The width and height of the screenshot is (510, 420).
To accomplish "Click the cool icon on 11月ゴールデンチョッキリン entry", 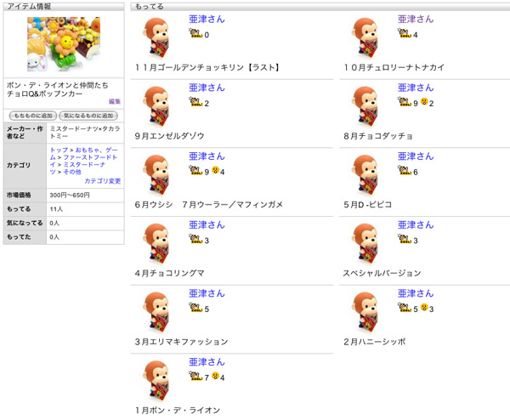I will pyautogui.click(x=195, y=33).
